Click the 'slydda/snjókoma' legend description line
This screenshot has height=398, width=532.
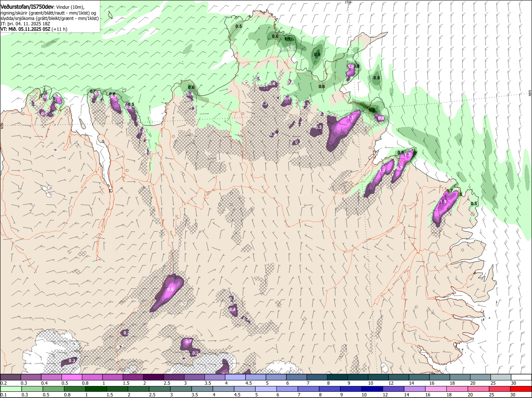click(49, 18)
